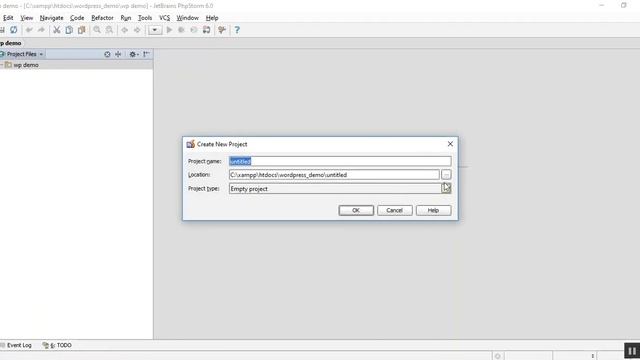Click the Undo arrow icon
The width and height of the screenshot is (640, 360).
[x=29, y=30]
